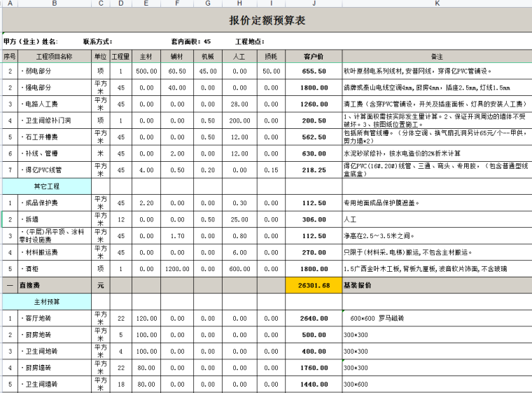Click the customer price 1260.00 cell
The height and width of the screenshot is (393, 532).
coord(314,104)
